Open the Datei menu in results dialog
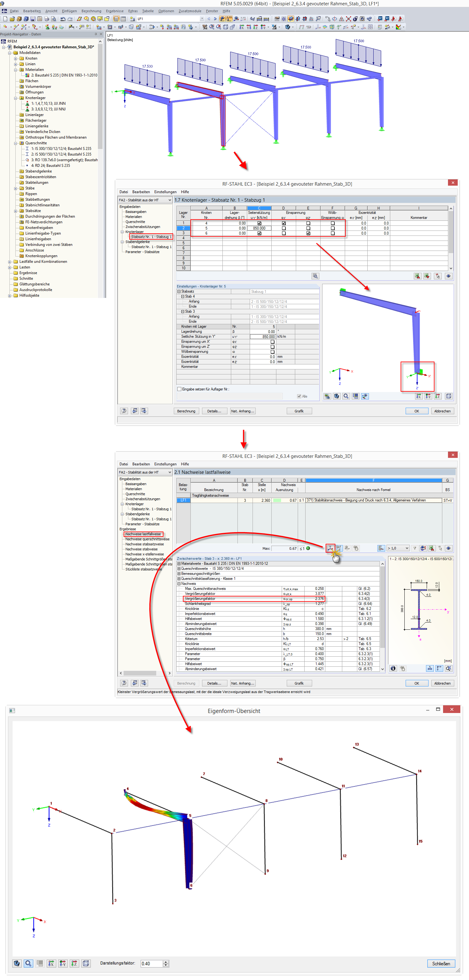 pyautogui.click(x=124, y=464)
